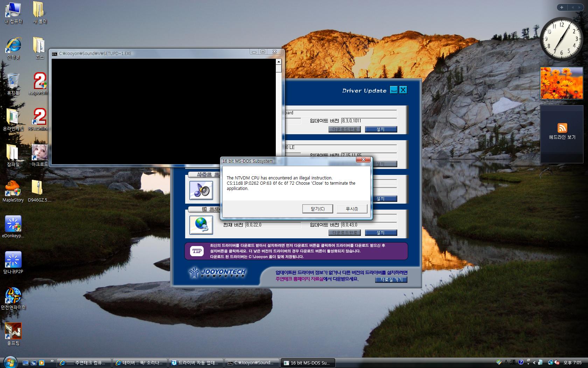Click the Windows Start orb
This screenshot has height=368, width=588.
(x=9, y=362)
